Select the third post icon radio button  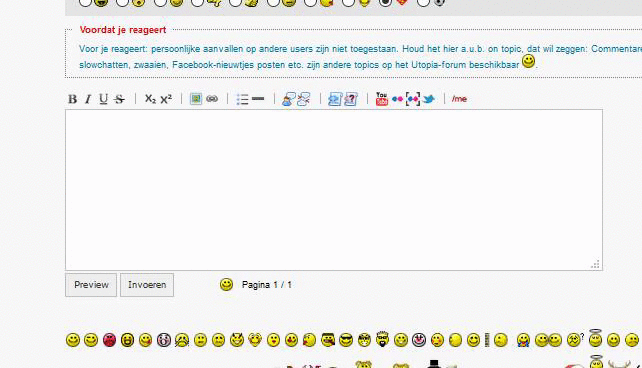click(160, 2)
